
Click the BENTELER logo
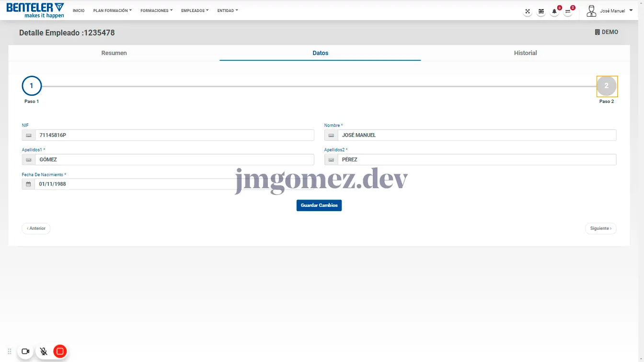point(35,10)
